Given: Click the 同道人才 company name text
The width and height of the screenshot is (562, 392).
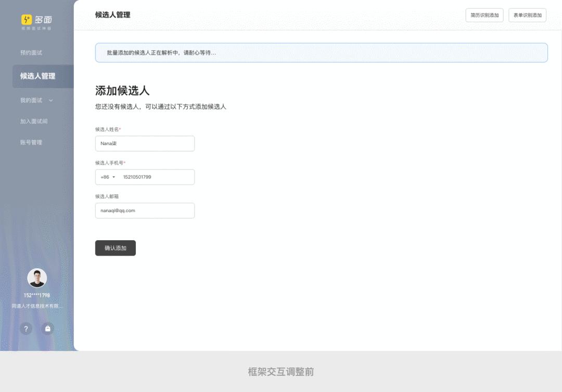Looking at the screenshot, I should pyautogui.click(x=36, y=306).
